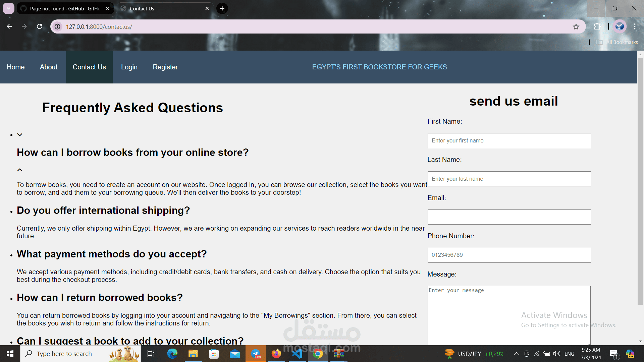Select the Phone Number input field
The image size is (644, 362).
click(509, 255)
